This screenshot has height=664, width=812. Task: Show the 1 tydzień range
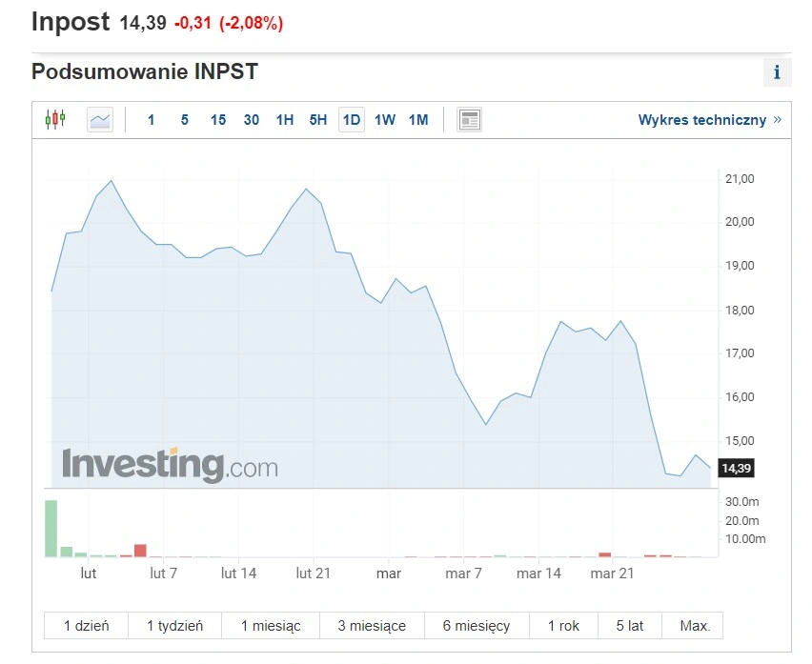coord(175,625)
